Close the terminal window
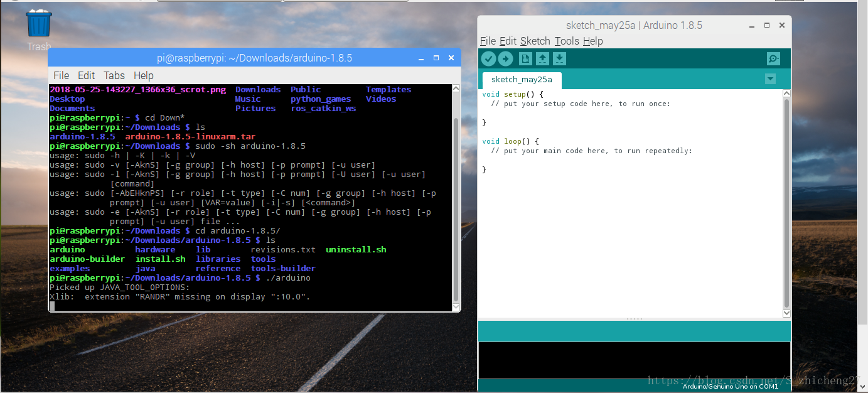The height and width of the screenshot is (393, 868). click(x=451, y=58)
